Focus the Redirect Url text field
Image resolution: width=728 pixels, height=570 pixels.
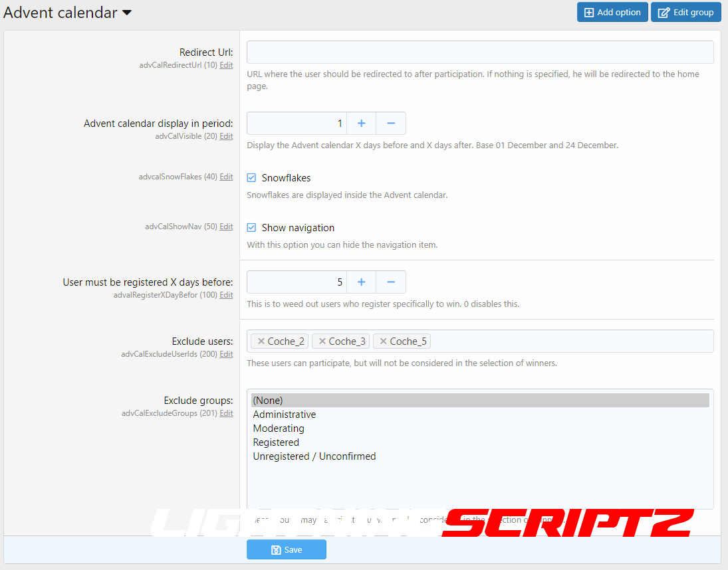[x=480, y=52]
